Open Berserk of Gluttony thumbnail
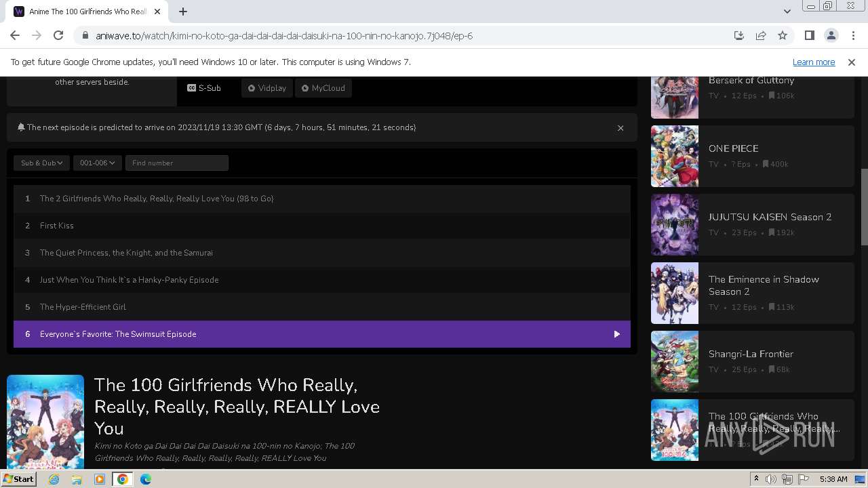 [x=675, y=98]
